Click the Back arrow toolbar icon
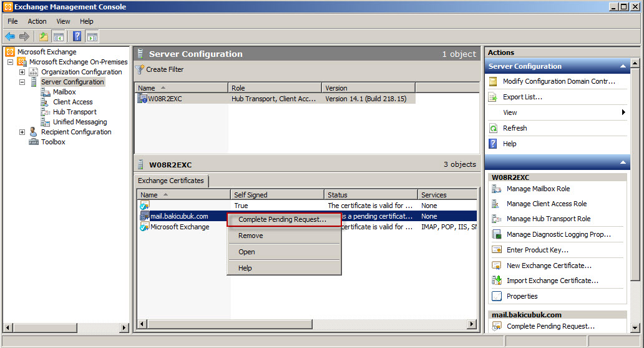Image resolution: width=644 pixels, height=348 pixels. (10, 37)
